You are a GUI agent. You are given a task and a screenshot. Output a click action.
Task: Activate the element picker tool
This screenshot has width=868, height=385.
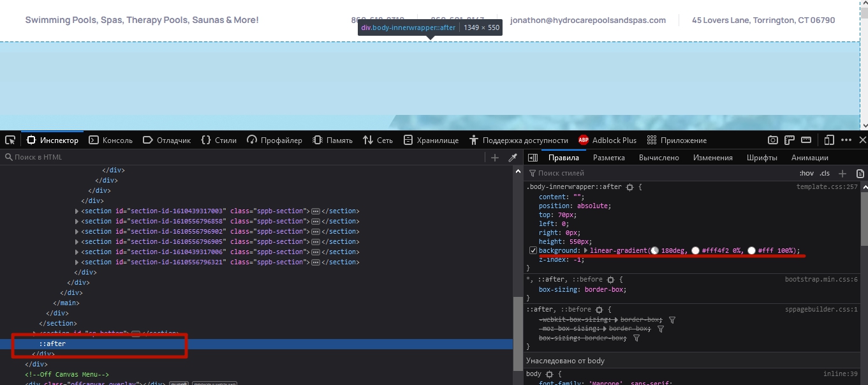click(10, 140)
